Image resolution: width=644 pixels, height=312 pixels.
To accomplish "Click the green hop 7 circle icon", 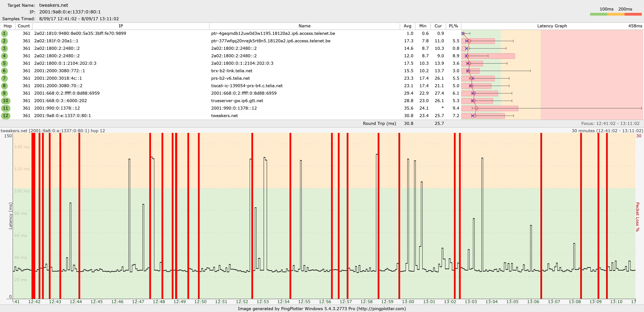I will [4, 78].
